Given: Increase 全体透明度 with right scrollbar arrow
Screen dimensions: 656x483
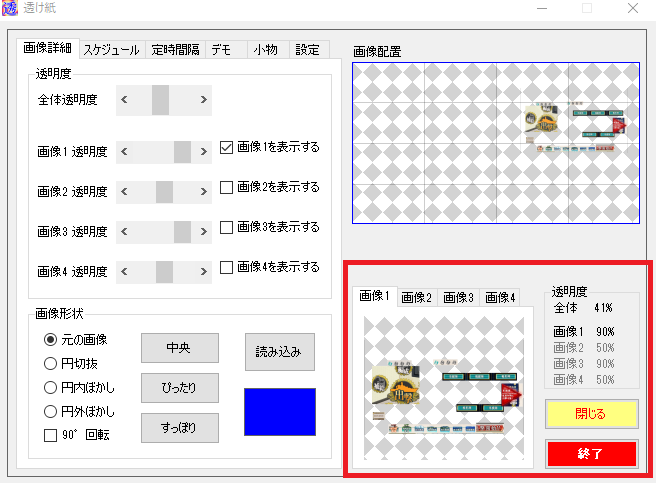Looking at the screenshot, I should coord(204,100).
